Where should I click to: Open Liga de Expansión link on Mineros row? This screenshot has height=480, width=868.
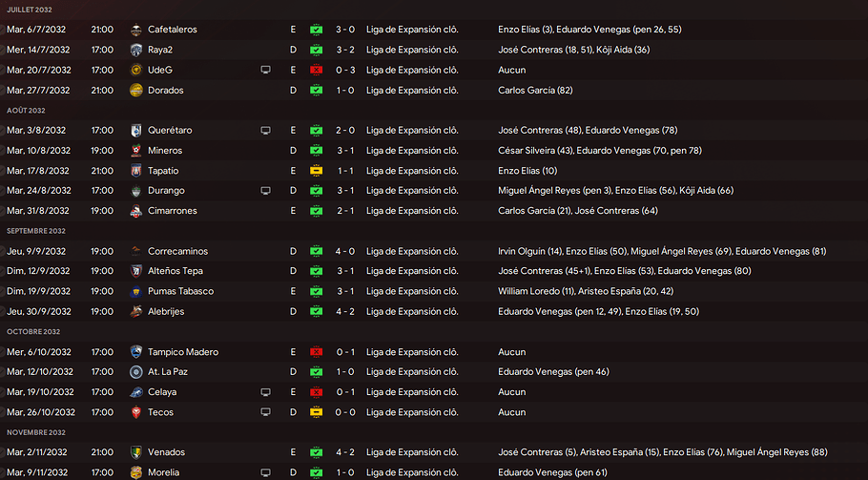pyautogui.click(x=412, y=150)
